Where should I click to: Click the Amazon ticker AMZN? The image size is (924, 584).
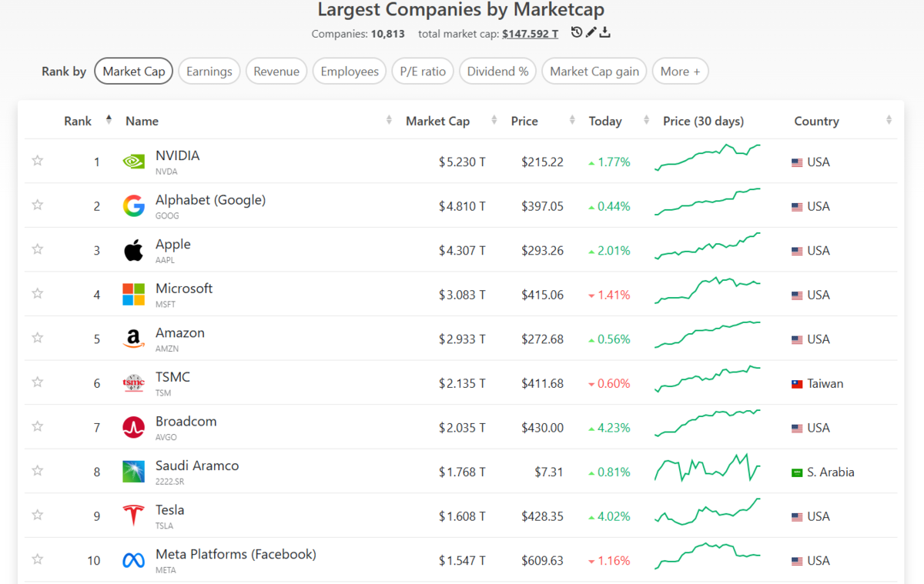(x=166, y=349)
